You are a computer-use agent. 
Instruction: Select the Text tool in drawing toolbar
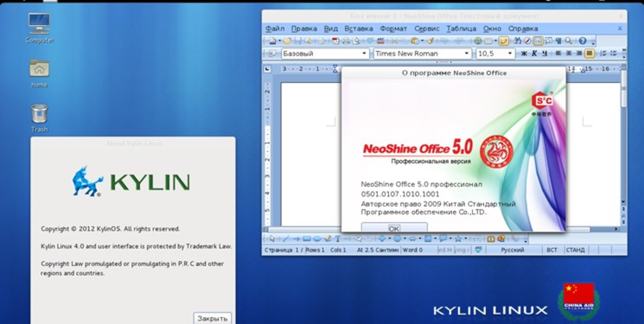338,239
